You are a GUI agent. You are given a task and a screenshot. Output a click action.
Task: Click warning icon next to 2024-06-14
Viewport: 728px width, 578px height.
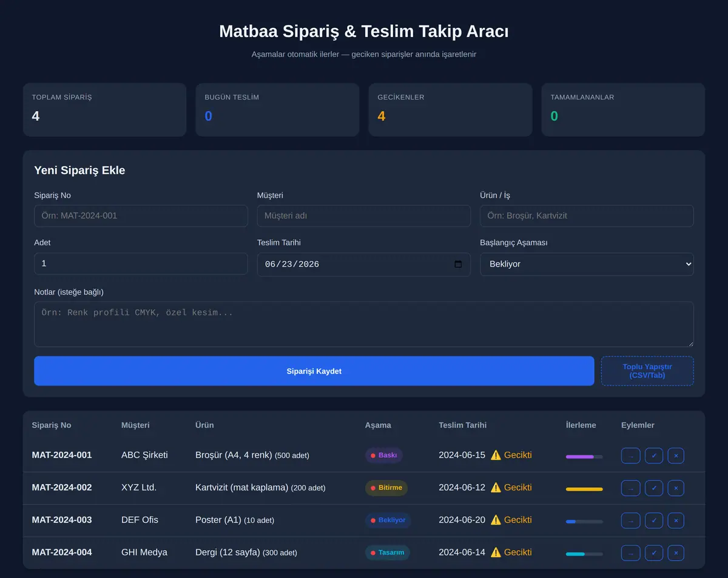pos(496,552)
